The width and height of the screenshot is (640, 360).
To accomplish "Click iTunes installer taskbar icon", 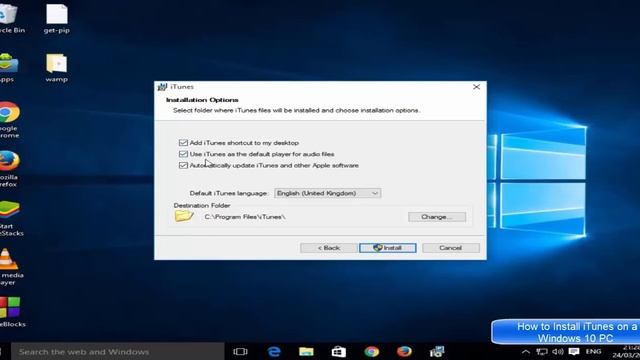I will point(437,351).
